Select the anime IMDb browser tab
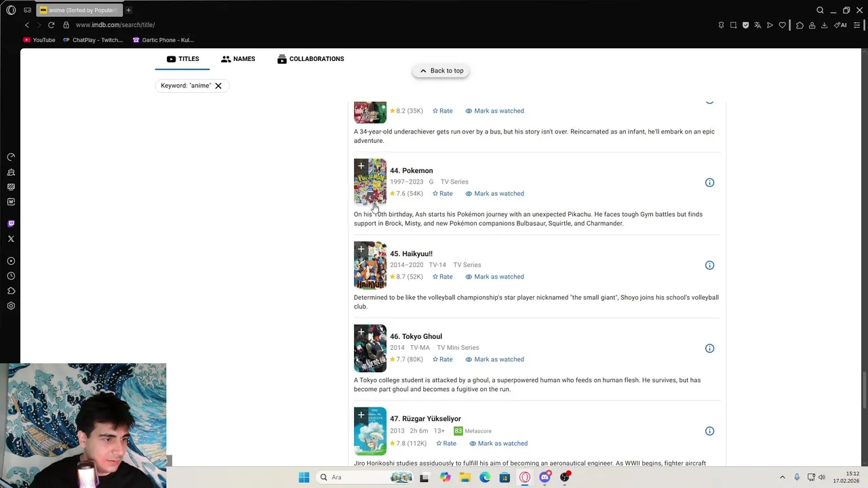 (79, 10)
